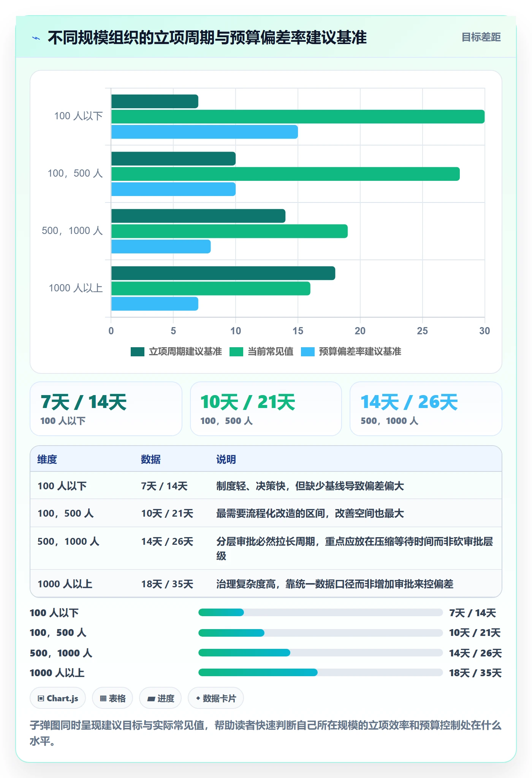Click the 500，1000 人 progress bar
This screenshot has height=778, width=532.
pos(321,653)
